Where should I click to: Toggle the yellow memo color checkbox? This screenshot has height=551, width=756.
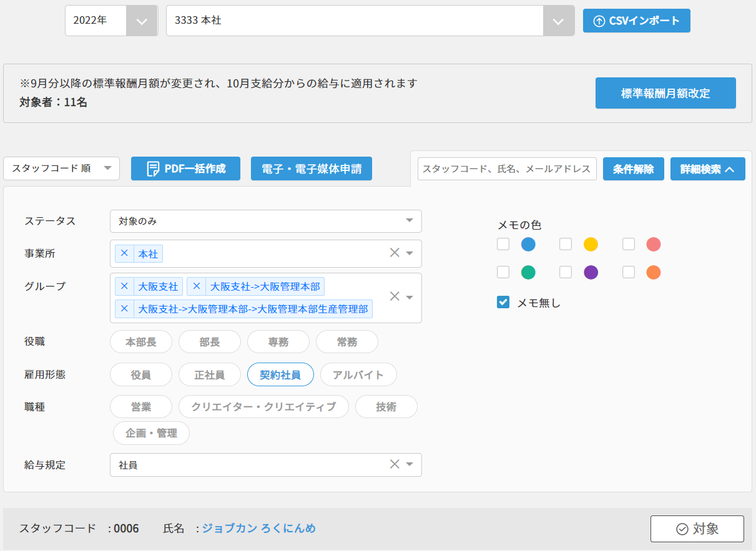(x=566, y=244)
